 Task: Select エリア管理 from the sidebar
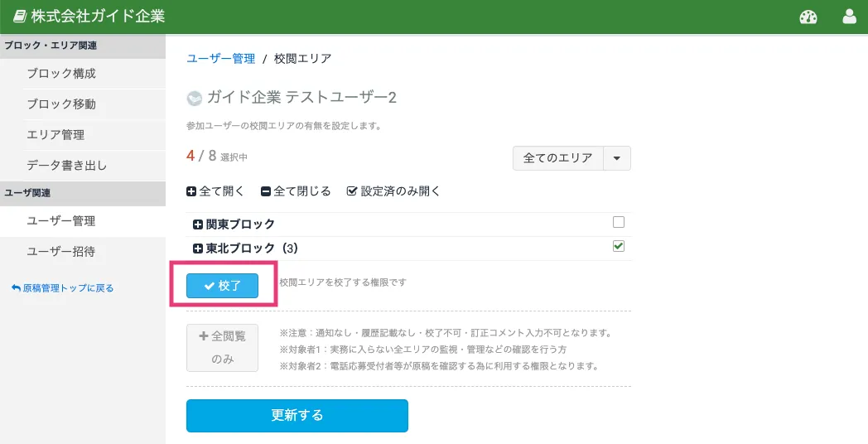coord(55,135)
